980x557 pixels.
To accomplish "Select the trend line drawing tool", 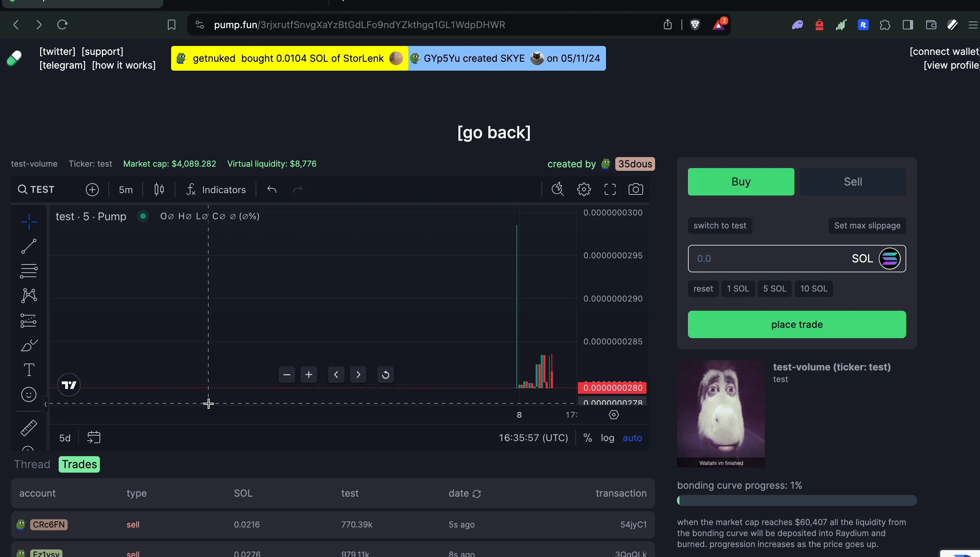I will pos(29,246).
